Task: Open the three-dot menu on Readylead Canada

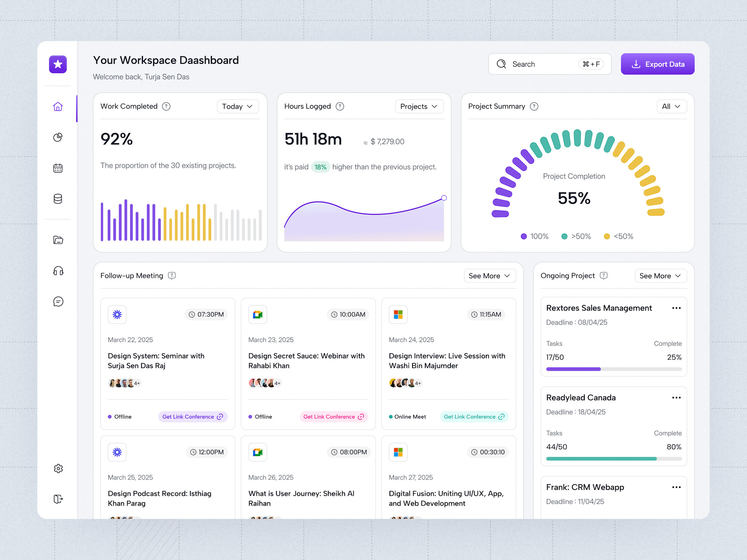Action: coord(676,398)
